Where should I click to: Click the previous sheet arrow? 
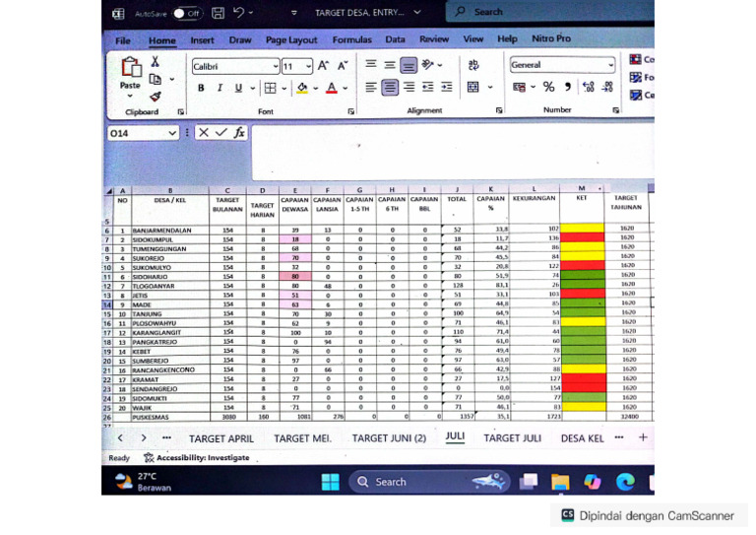(x=120, y=438)
